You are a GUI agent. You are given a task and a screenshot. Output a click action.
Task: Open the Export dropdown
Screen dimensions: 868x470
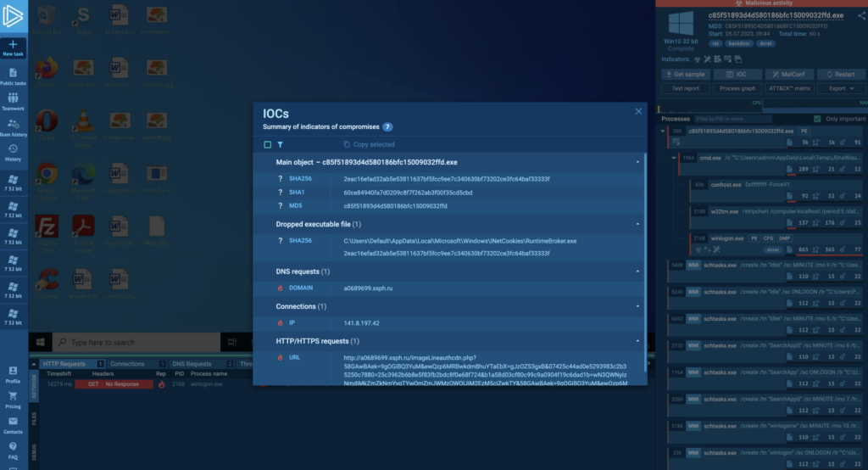841,88
